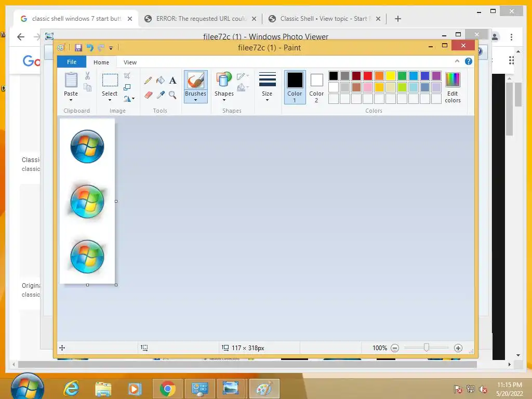This screenshot has height=399, width=532.
Task: Switch to Chrome on the taskbar
Action: [x=168, y=389]
